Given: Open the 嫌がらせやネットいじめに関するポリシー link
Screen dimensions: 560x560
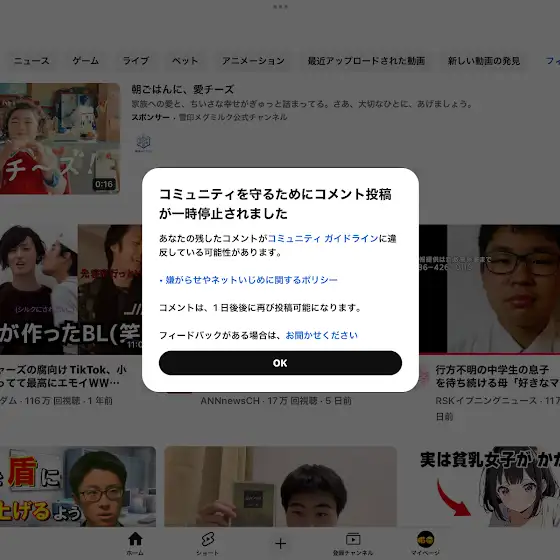Looking at the screenshot, I should click(251, 280).
